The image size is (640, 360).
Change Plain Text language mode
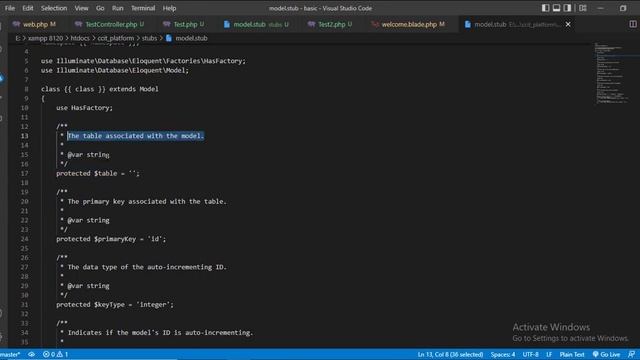pos(572,354)
